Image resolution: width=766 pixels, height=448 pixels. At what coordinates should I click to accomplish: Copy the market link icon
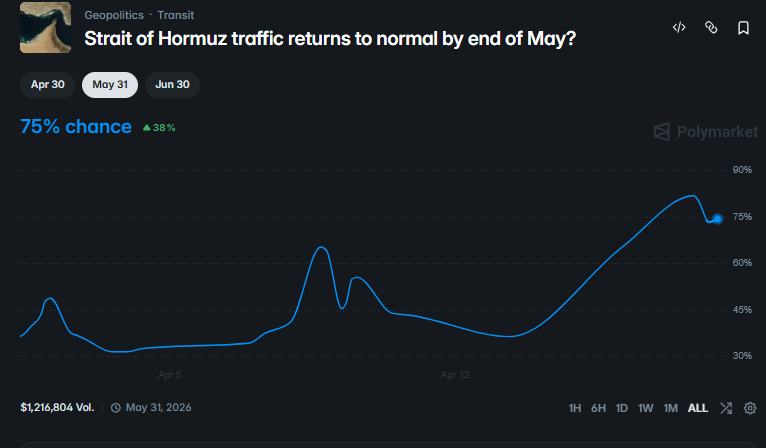tap(711, 28)
